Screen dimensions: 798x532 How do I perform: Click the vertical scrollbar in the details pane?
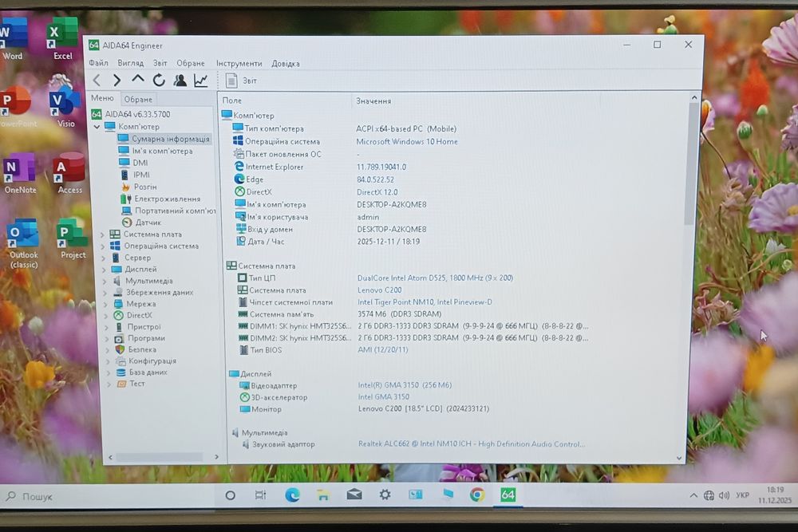[x=690, y=164]
